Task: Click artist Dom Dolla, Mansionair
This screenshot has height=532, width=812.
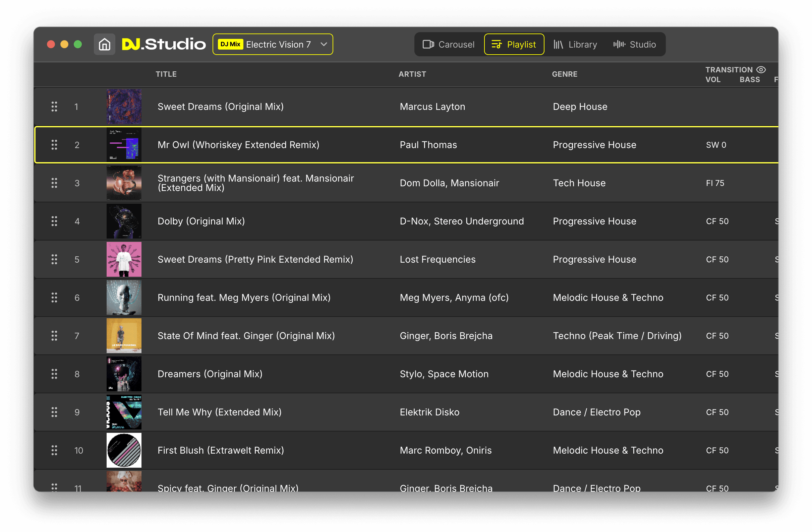Action: tap(449, 183)
